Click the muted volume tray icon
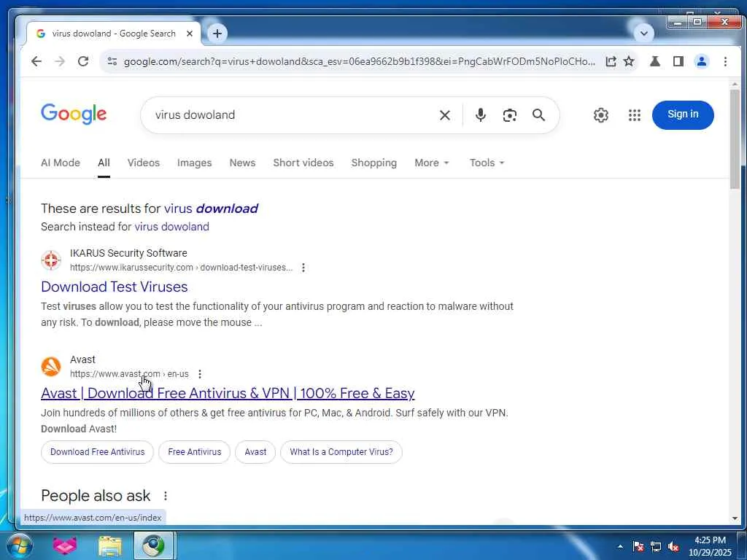This screenshot has height=560, width=747. coord(673,546)
